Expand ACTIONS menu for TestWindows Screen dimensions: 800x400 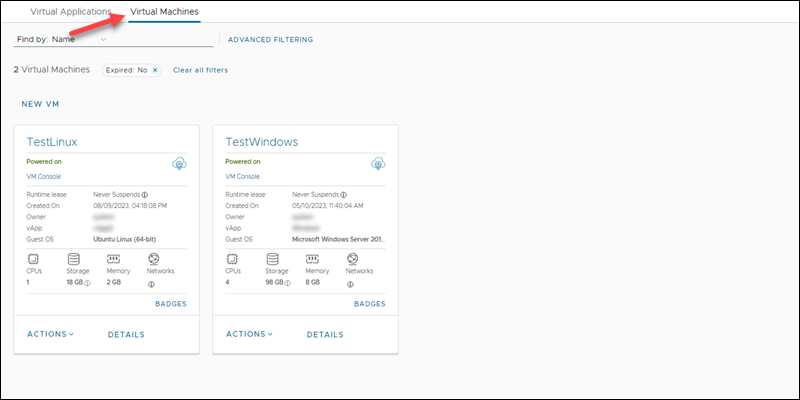pos(249,334)
